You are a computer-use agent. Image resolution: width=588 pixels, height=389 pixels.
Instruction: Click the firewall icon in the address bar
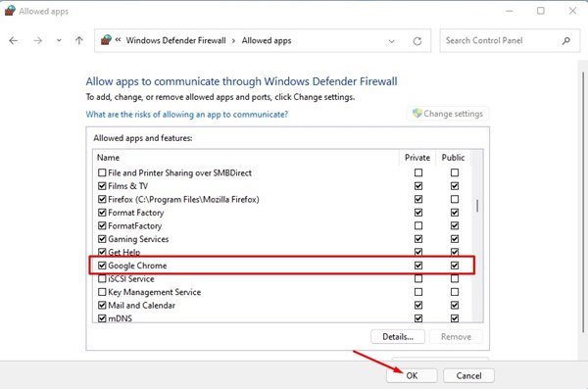pos(106,40)
